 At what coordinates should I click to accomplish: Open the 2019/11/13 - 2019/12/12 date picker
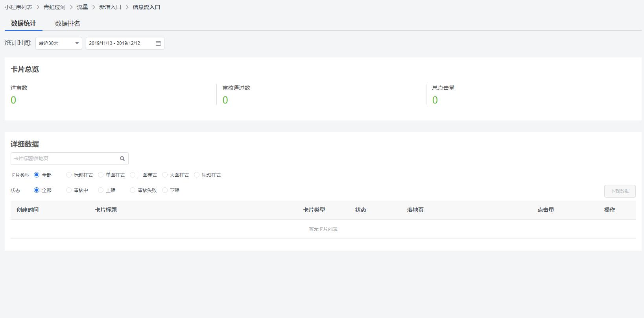pyautogui.click(x=120, y=43)
